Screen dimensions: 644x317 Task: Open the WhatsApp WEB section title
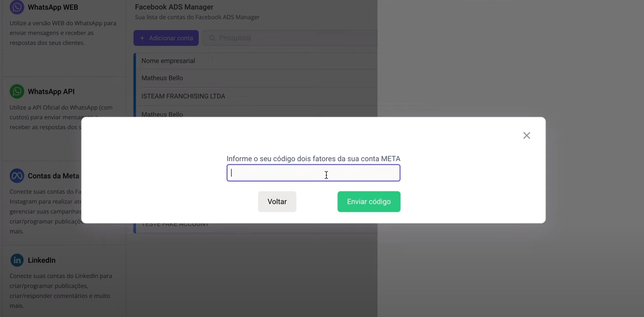pos(53,7)
